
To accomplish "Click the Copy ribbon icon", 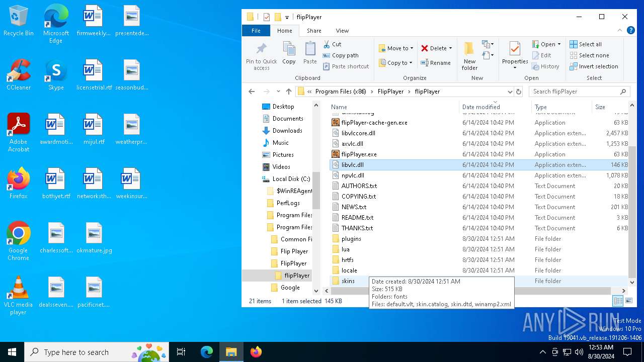I will (x=289, y=53).
